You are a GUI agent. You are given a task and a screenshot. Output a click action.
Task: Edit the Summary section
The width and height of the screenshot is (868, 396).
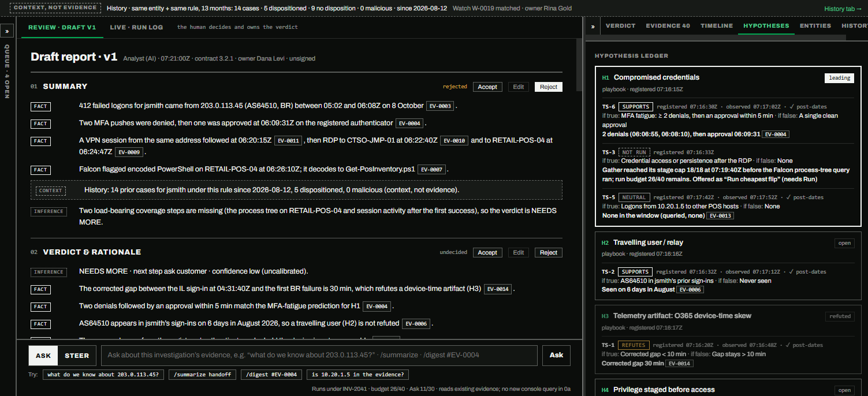(519, 87)
